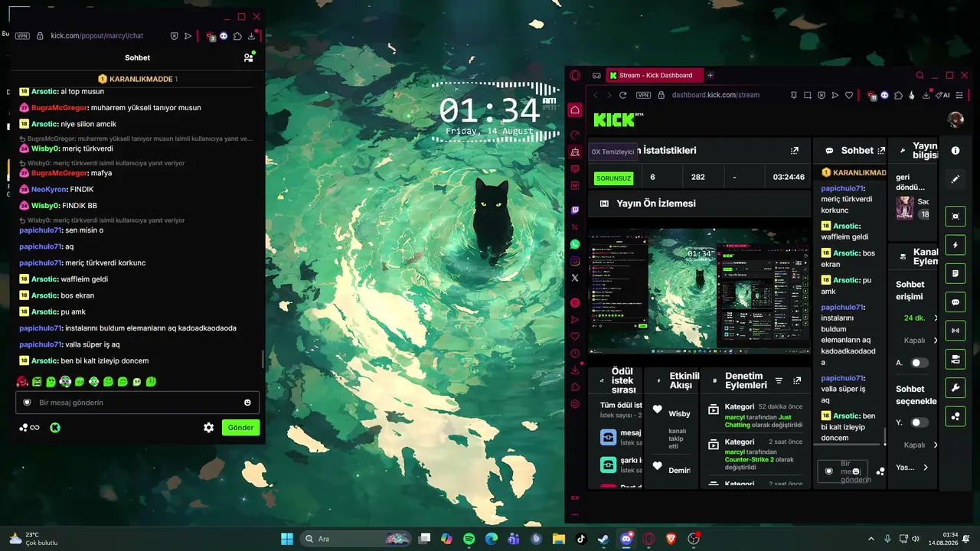
Task: Toggle VPN in the dashboard address bar
Action: pos(644,95)
